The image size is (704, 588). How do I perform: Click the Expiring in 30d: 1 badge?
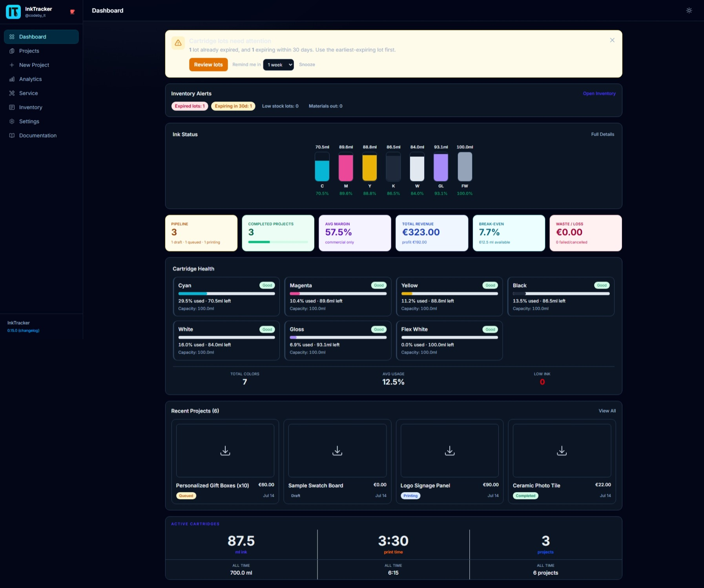tap(233, 106)
